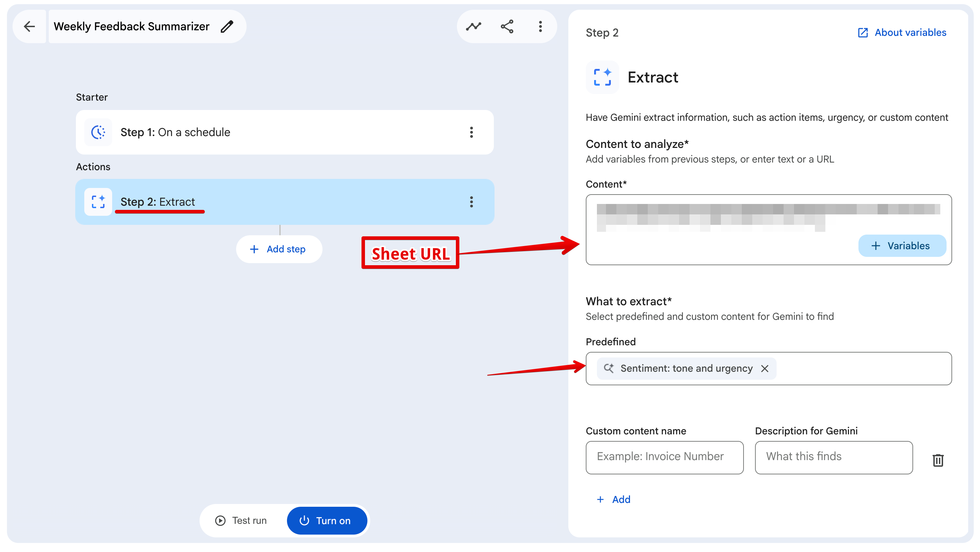Click the Step 1 schedule clock icon
This screenshot has height=552, width=980.
(x=98, y=132)
